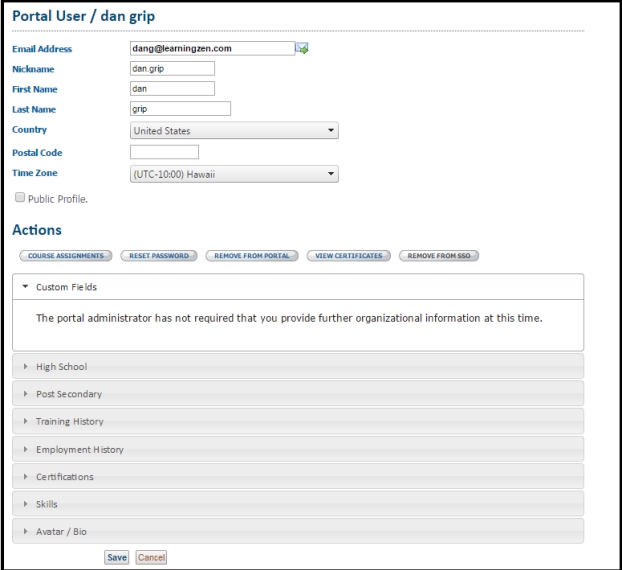Click the portal administrator information message
The image size is (622, 570).
click(289, 318)
